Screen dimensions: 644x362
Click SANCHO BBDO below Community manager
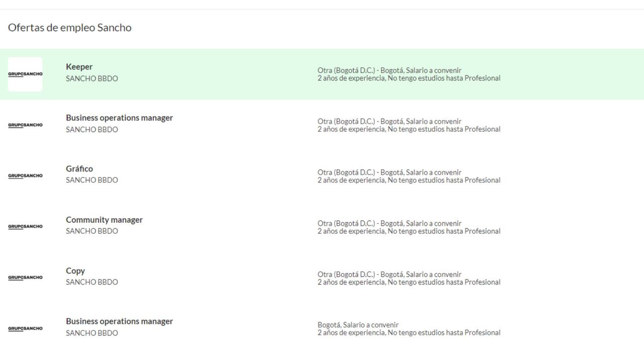(x=92, y=231)
